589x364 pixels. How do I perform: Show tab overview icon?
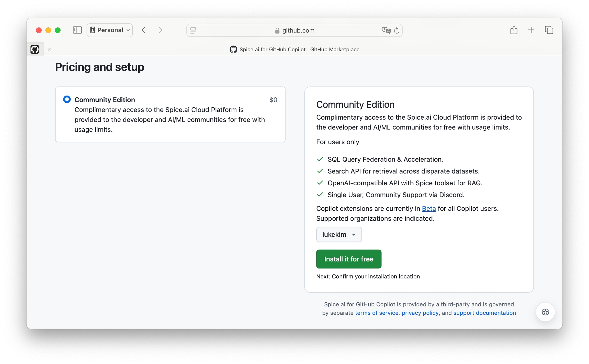click(549, 30)
